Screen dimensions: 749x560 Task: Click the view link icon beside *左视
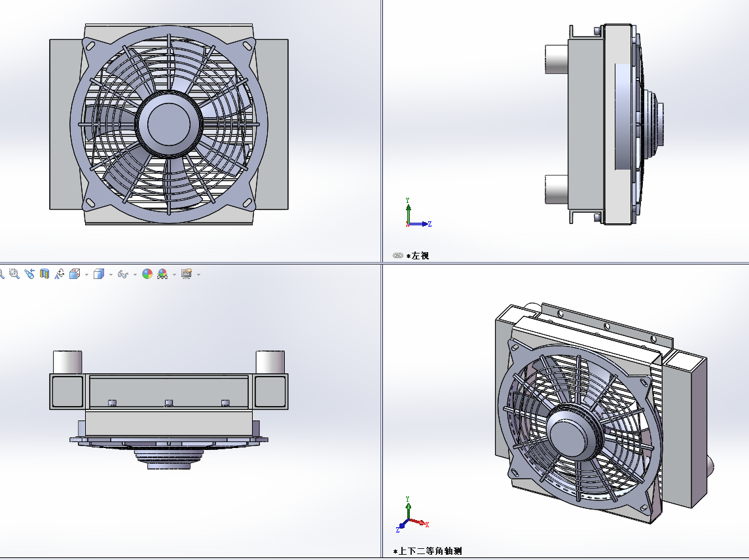click(x=398, y=255)
